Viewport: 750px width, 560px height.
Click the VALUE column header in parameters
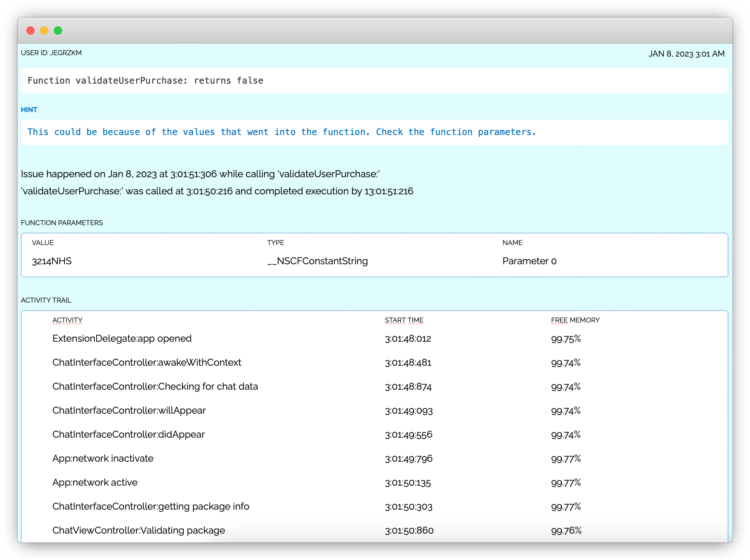[43, 243]
